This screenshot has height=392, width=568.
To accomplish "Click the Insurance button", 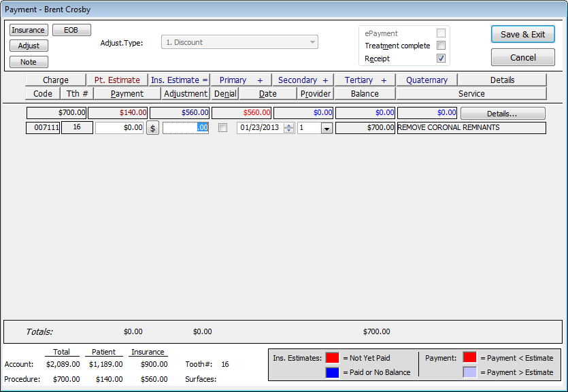I will (x=29, y=30).
